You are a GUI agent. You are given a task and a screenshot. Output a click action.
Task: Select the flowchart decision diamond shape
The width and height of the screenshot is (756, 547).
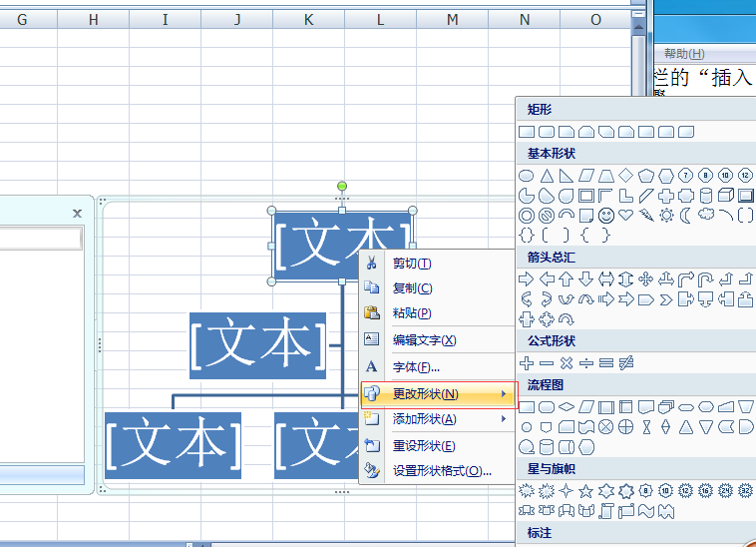pyautogui.click(x=567, y=407)
